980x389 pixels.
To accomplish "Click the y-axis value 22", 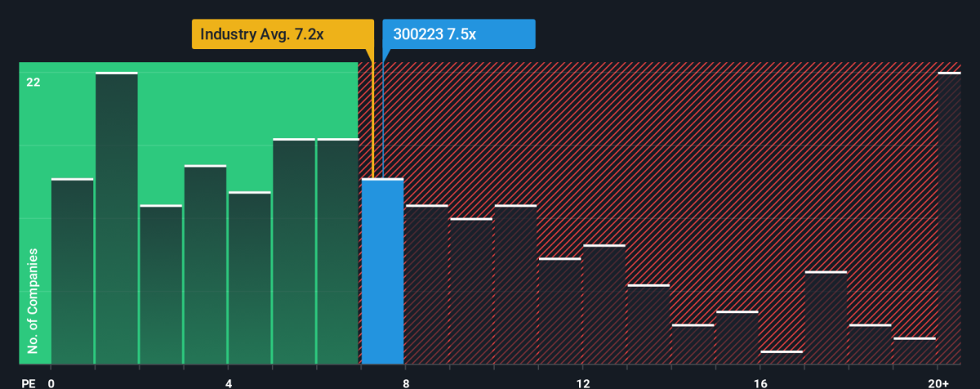I will click(x=33, y=83).
